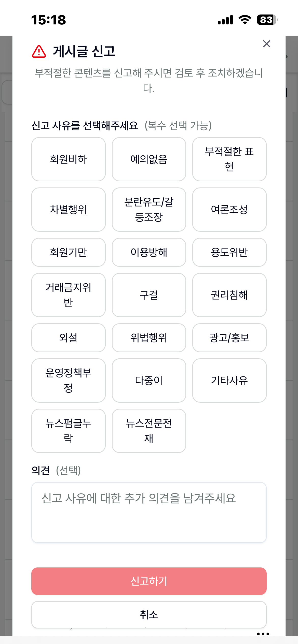Select the 회원비하 report reason
Viewport: 298px width, 644px height.
pos(69,159)
